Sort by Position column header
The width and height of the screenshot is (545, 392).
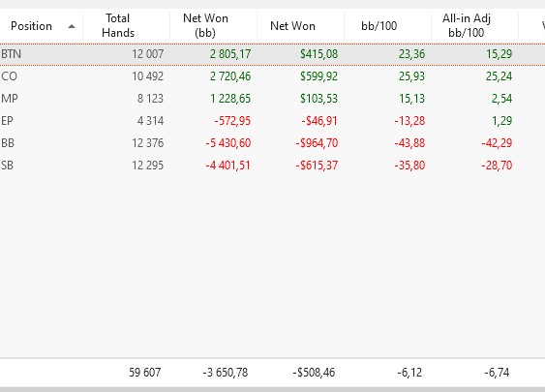pyautogui.click(x=42, y=26)
